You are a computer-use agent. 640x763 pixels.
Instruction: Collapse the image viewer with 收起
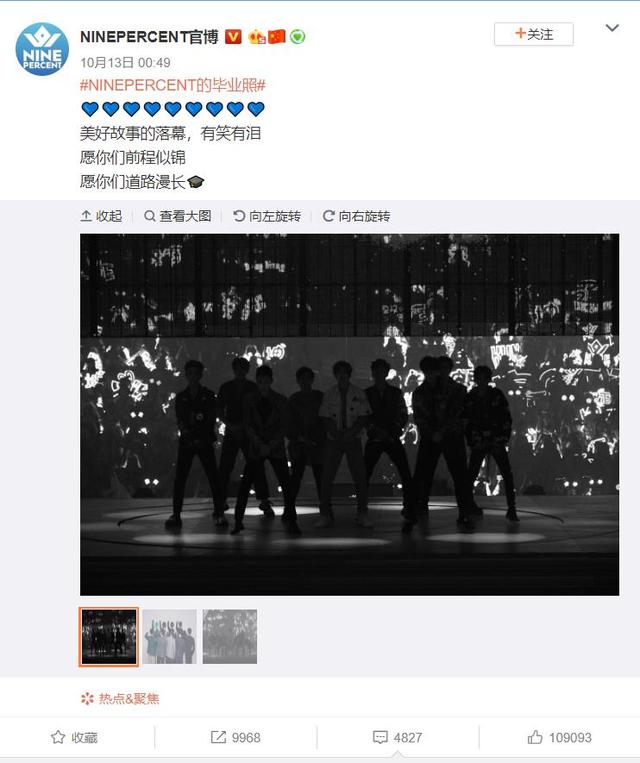coord(101,216)
